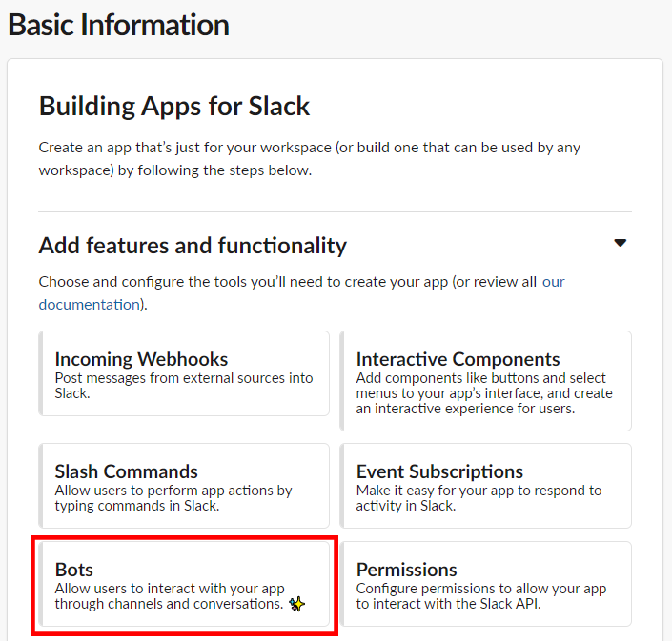Screen dimensions: 672x641
Task: Open the Slash Commands card
Action: 184,486
